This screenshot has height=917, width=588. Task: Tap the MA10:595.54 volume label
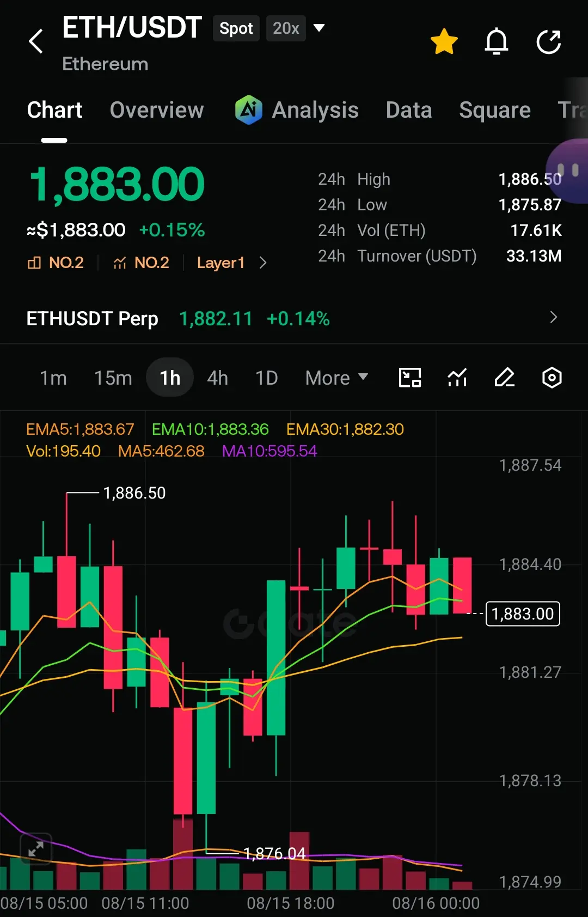269,451
